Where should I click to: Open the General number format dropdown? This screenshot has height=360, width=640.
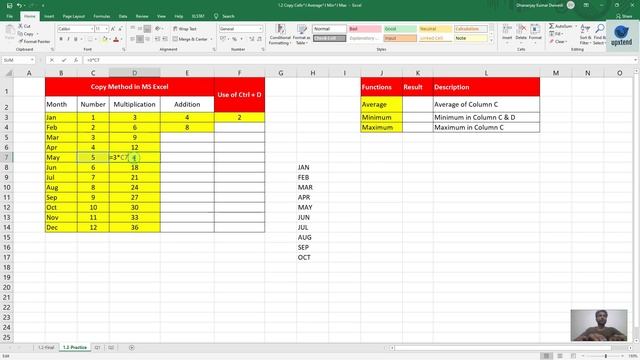point(260,29)
